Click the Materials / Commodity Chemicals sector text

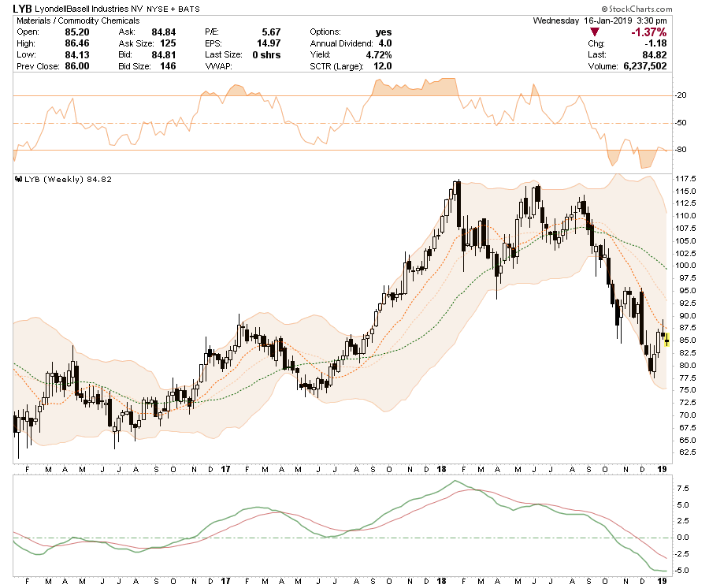[x=78, y=20]
